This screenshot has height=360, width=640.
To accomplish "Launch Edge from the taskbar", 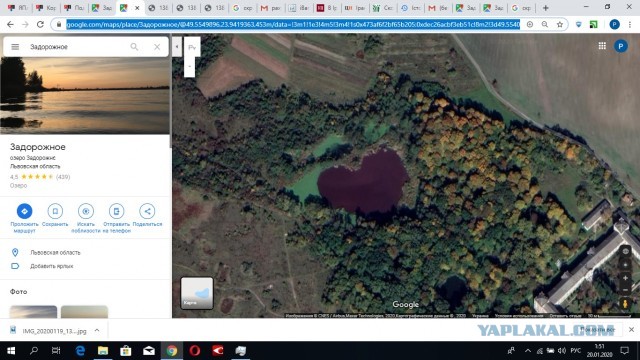I will (80, 351).
